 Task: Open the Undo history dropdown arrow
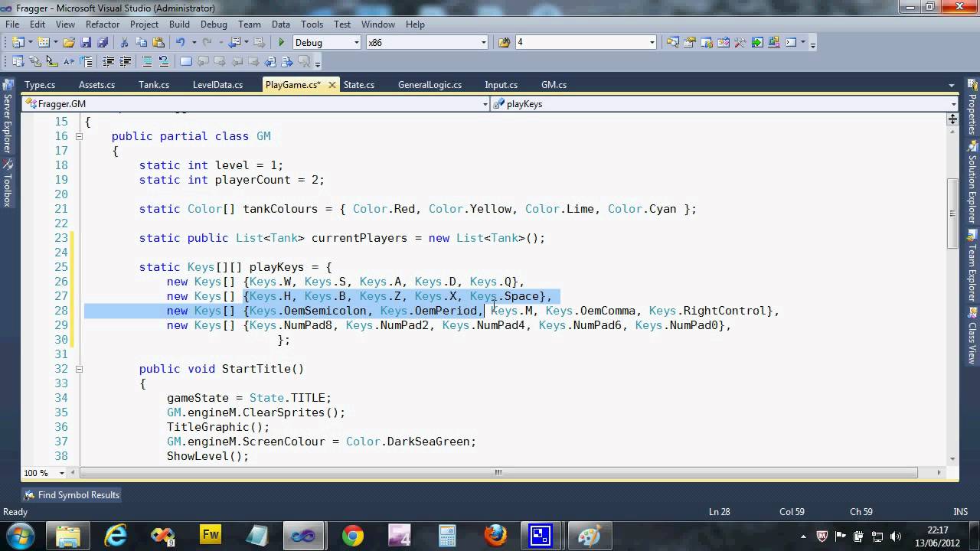point(194,43)
